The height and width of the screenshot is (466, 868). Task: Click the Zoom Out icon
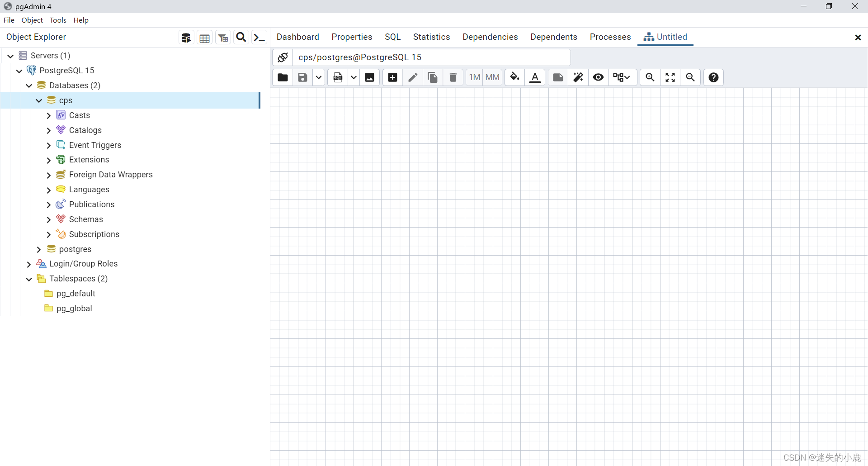(x=690, y=77)
